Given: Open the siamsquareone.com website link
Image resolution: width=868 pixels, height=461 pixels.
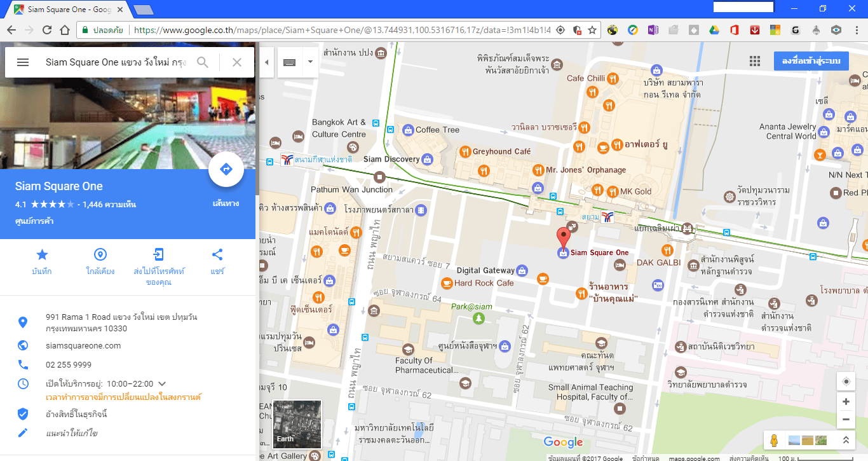Looking at the screenshot, I should coord(83,346).
